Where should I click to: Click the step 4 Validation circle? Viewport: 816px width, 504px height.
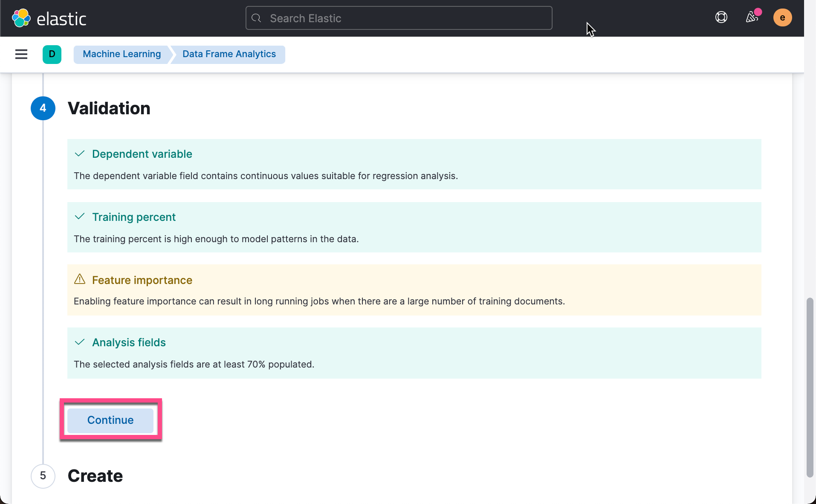pyautogui.click(x=43, y=108)
